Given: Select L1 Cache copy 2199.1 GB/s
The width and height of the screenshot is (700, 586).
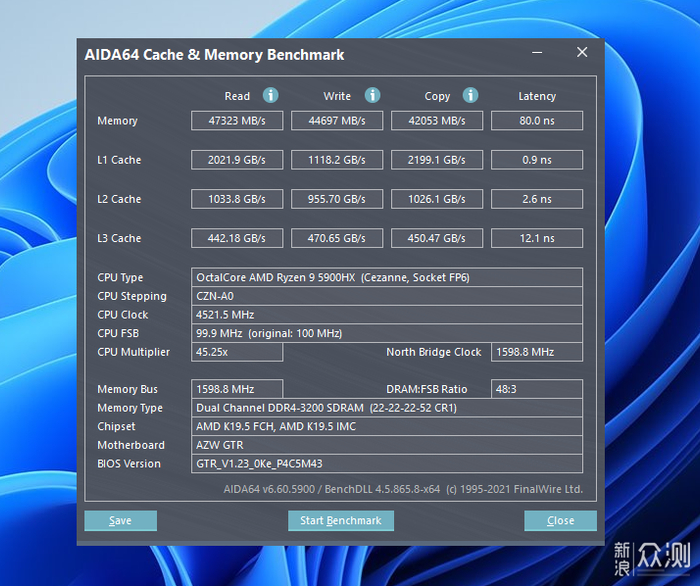Looking at the screenshot, I should 437,160.
